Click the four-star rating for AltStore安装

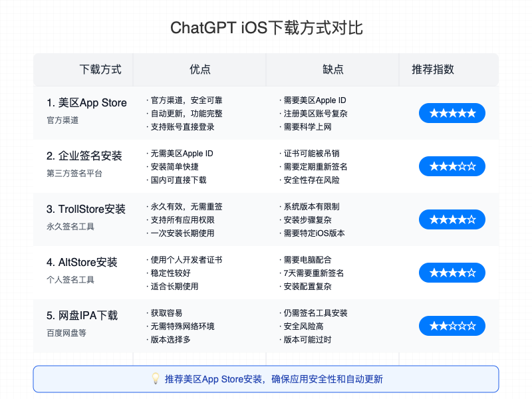pyautogui.click(x=452, y=273)
